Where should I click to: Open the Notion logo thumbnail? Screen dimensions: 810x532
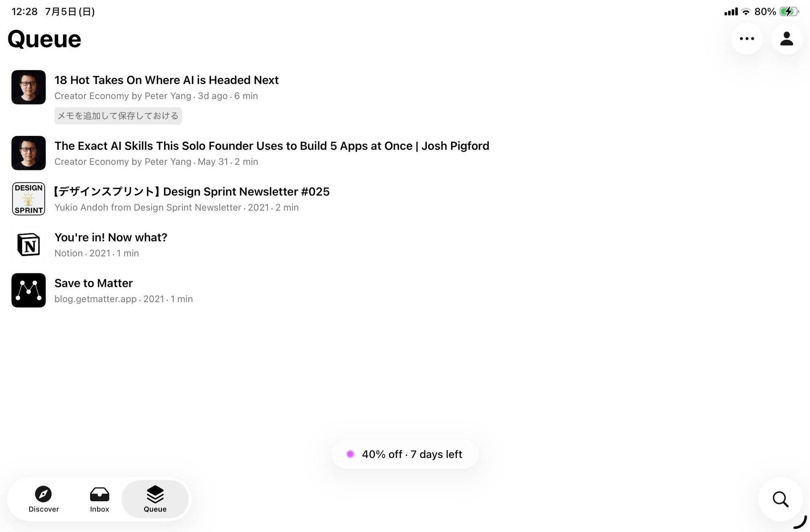pyautogui.click(x=29, y=245)
